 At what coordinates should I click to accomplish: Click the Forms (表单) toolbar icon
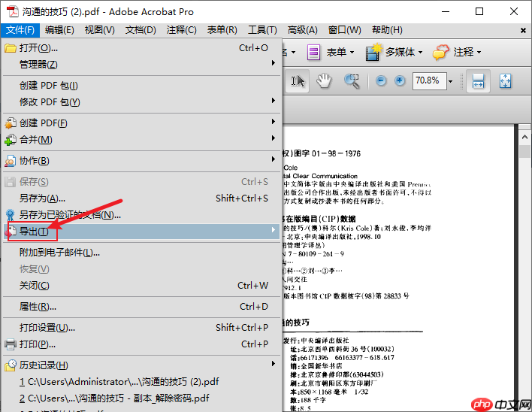pyautogui.click(x=313, y=53)
